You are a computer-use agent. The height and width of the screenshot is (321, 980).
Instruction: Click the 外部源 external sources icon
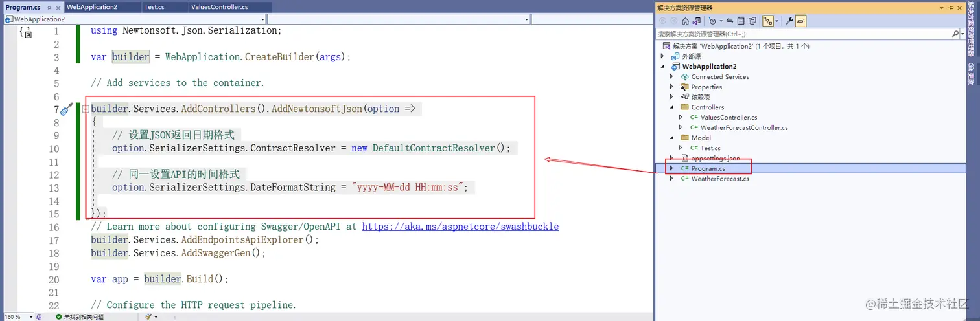coord(675,56)
